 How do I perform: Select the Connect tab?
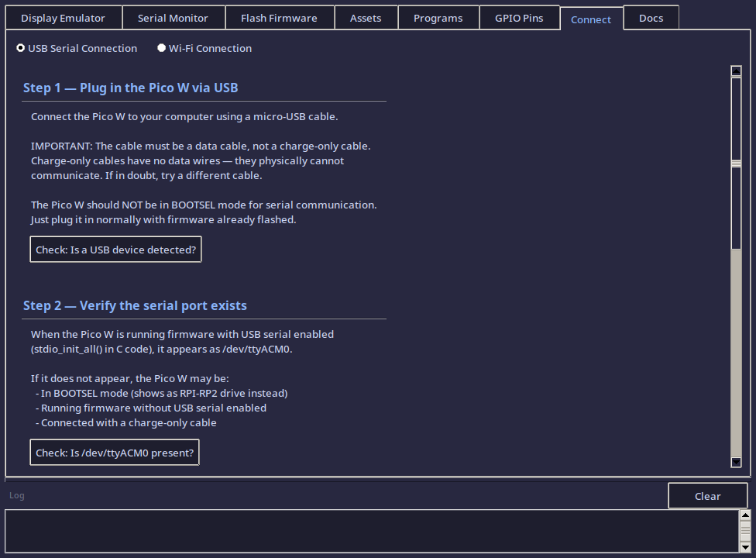[x=591, y=19]
